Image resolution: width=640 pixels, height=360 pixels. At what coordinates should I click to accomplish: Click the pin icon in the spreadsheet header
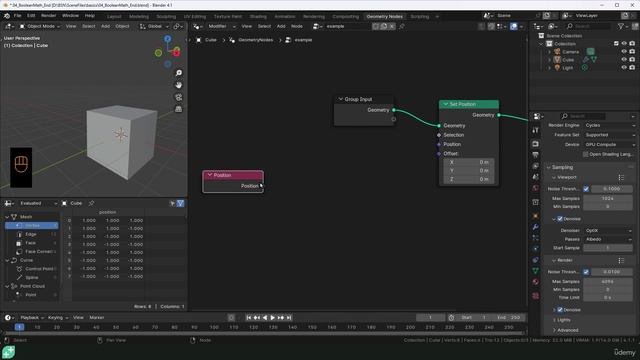tap(91, 203)
